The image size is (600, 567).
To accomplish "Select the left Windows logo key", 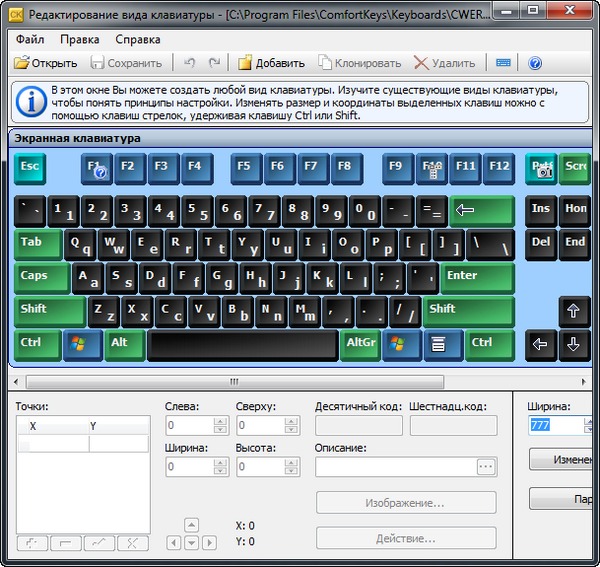I will (x=82, y=344).
